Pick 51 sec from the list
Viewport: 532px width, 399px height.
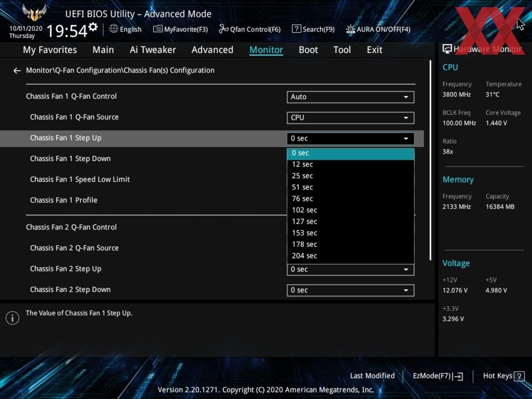point(350,187)
